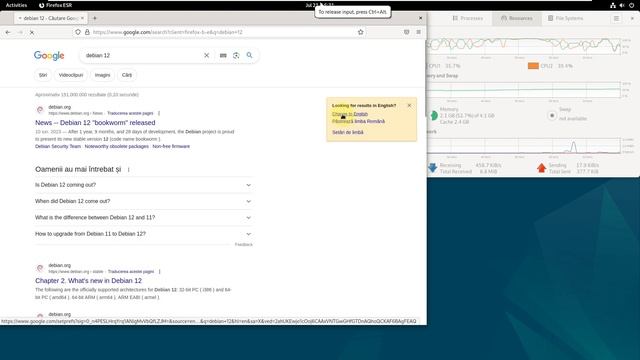Click debian.org favicon of Chapter 2 result

40,268
